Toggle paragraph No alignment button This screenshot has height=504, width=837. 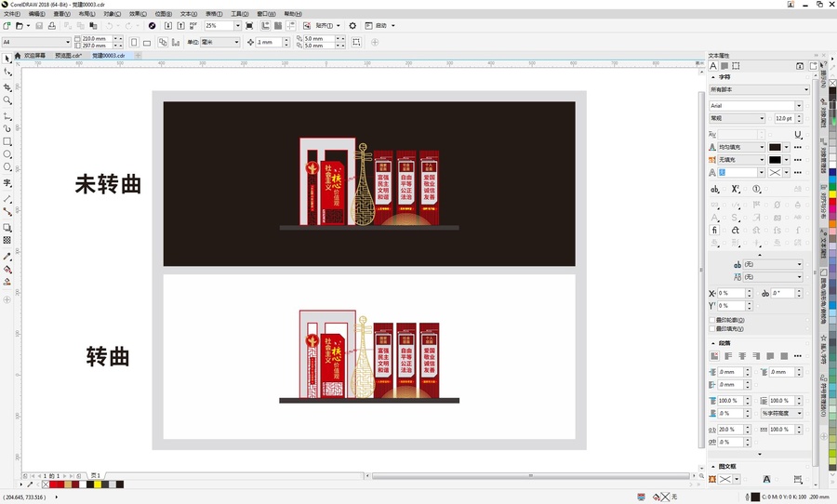point(714,356)
